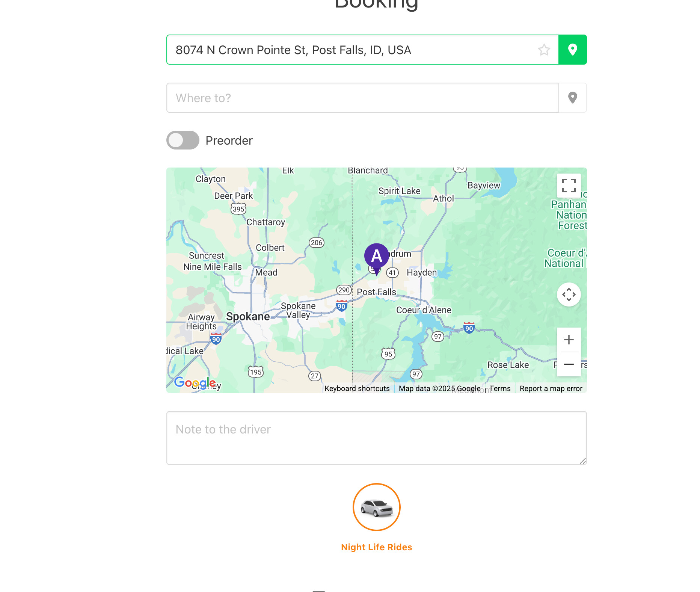Click the Note to the driver textbox
700x592 pixels.
376,438
